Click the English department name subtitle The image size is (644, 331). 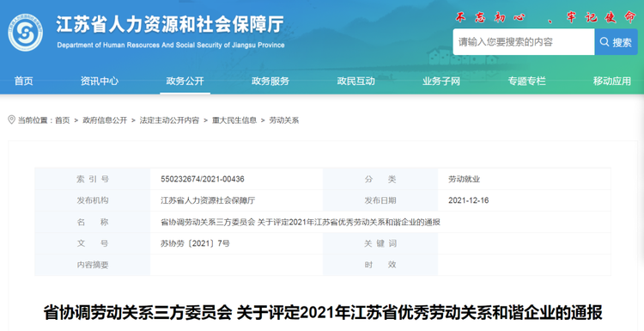[171, 46]
